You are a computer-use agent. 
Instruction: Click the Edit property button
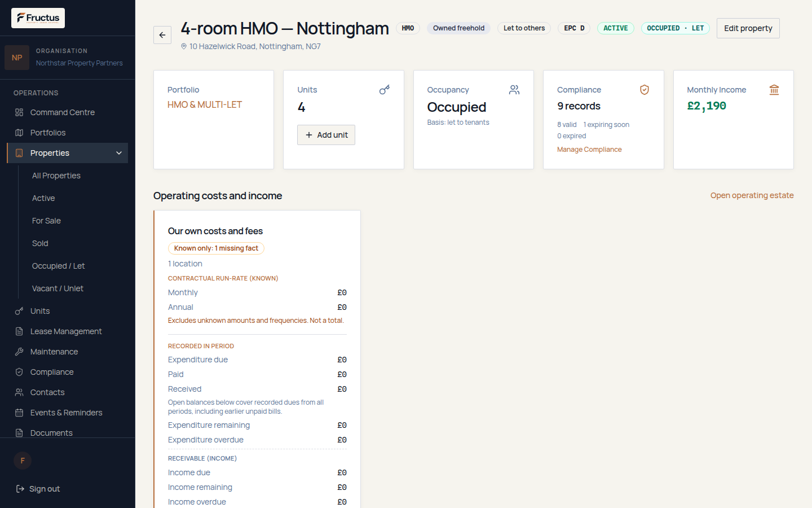pyautogui.click(x=748, y=28)
